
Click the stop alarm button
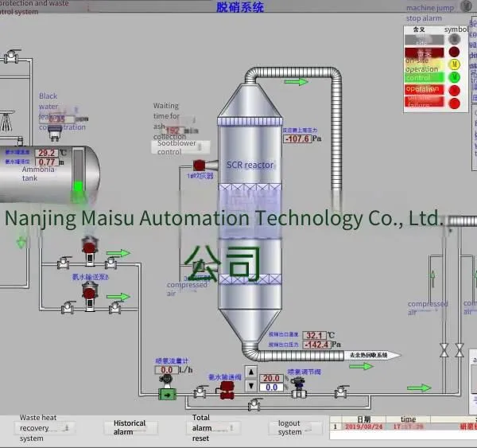(x=424, y=18)
